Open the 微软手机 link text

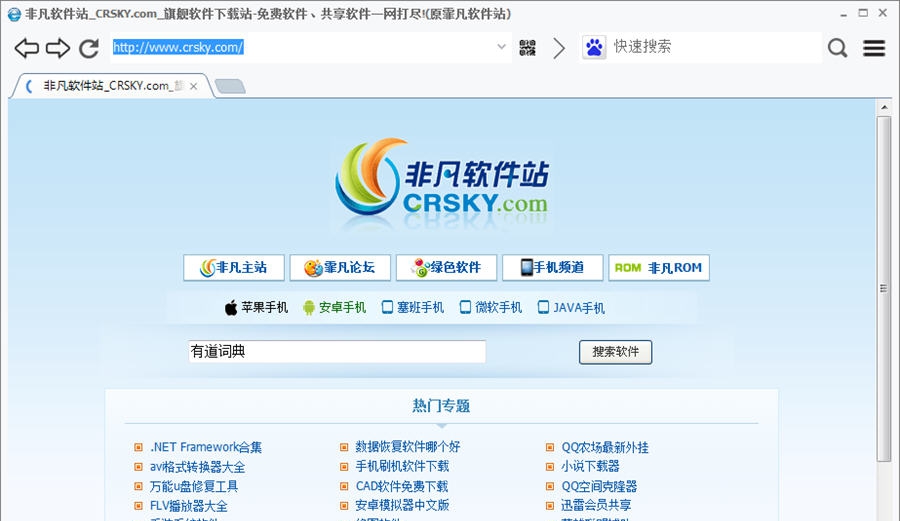click(x=498, y=308)
